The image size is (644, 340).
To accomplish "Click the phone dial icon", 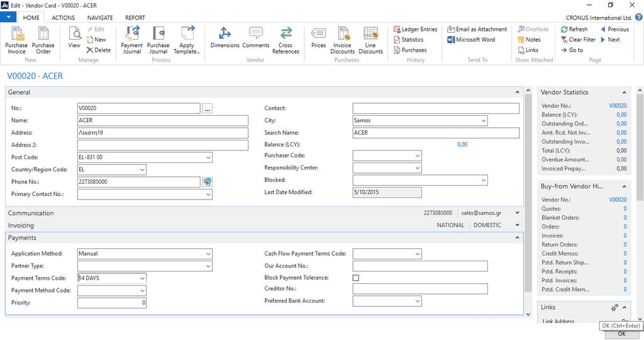I will 208,182.
